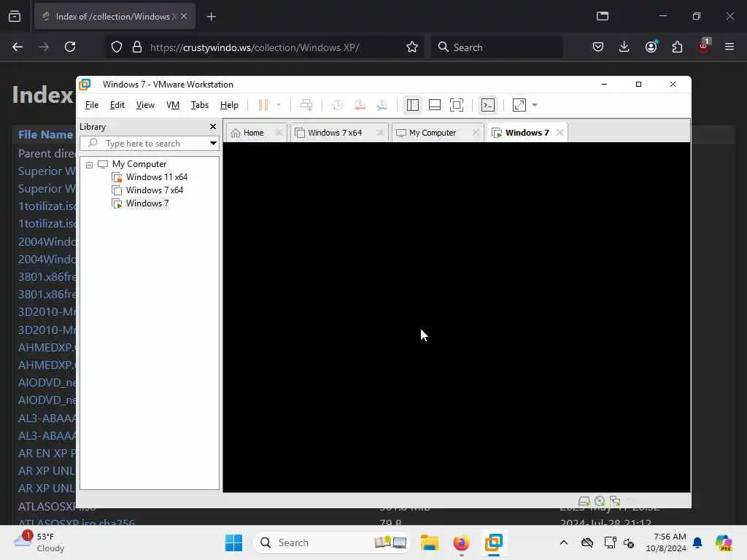This screenshot has height=560, width=747.
Task: Collapse the My Computer tree node
Action: point(89,165)
